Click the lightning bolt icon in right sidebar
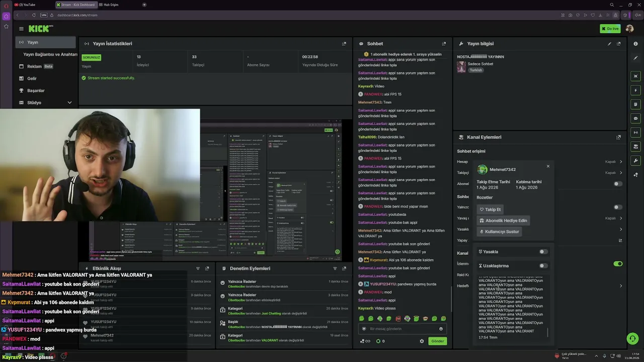This screenshot has height=362, width=644. (x=636, y=90)
